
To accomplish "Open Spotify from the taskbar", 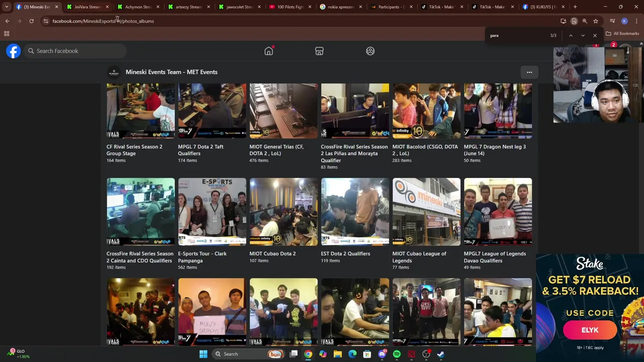I will click(x=396, y=354).
